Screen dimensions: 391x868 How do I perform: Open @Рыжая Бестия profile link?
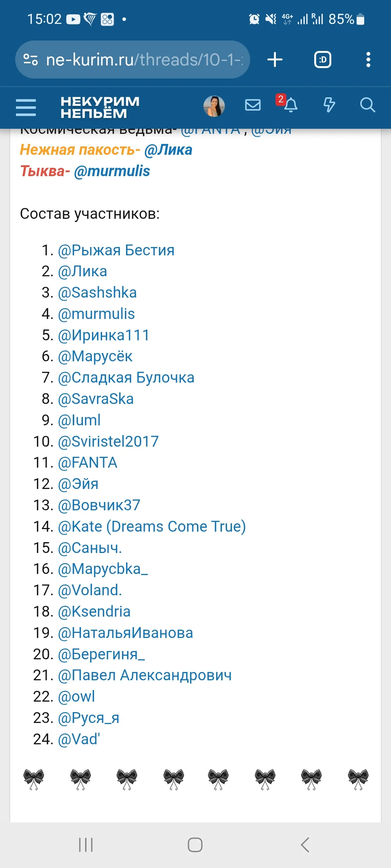click(x=116, y=250)
